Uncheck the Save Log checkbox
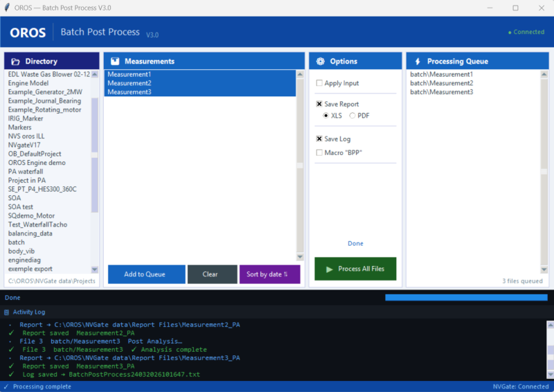 coord(319,139)
